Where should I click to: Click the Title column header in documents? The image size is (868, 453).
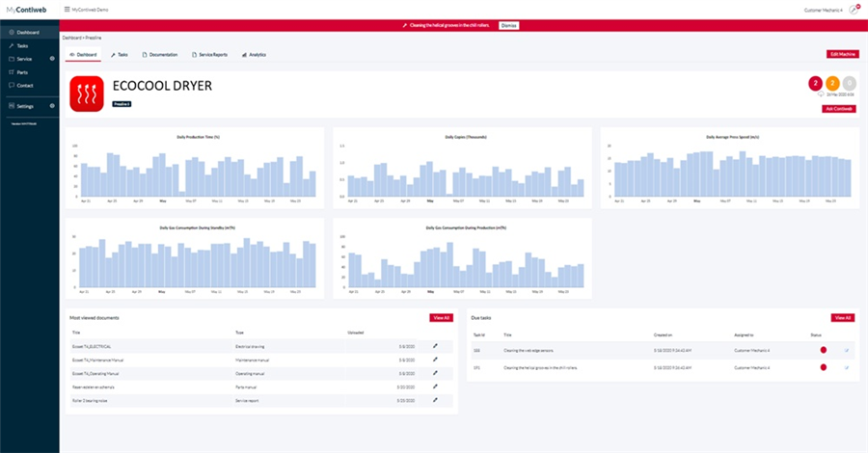pyautogui.click(x=76, y=333)
